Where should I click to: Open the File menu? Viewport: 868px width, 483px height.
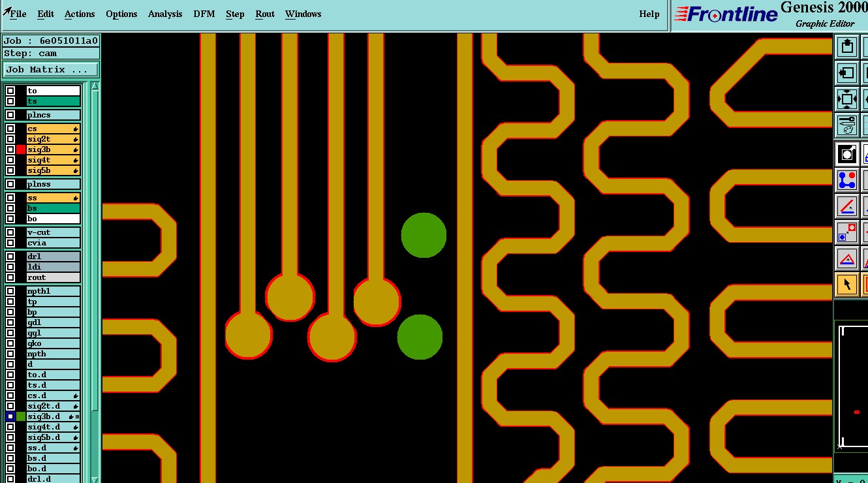coord(18,14)
